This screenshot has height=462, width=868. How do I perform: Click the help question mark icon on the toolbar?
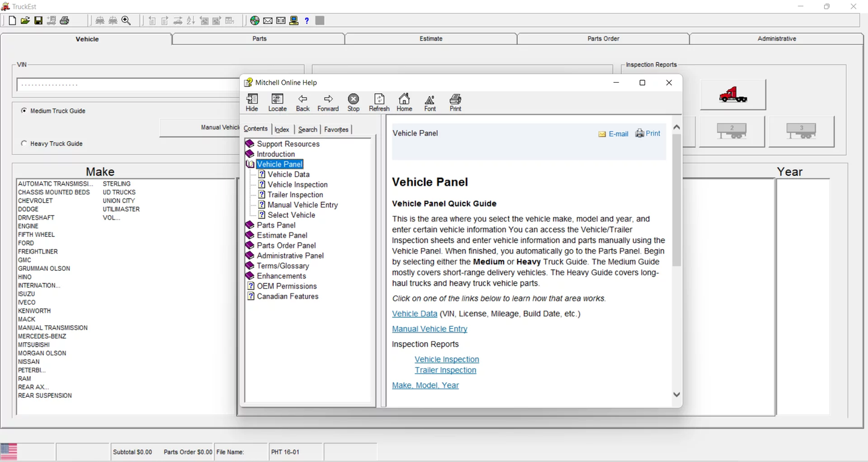pos(306,20)
